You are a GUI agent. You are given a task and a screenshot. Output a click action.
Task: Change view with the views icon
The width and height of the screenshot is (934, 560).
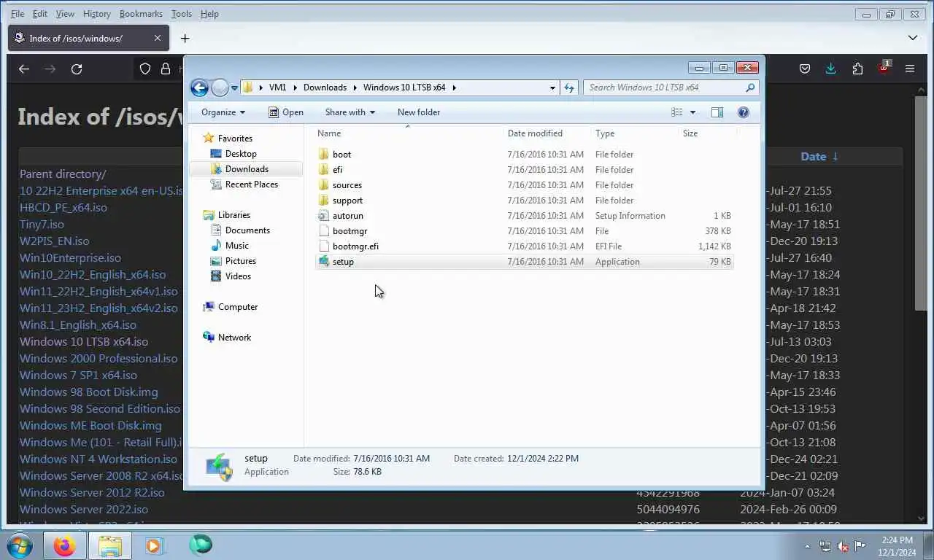pyautogui.click(x=677, y=112)
